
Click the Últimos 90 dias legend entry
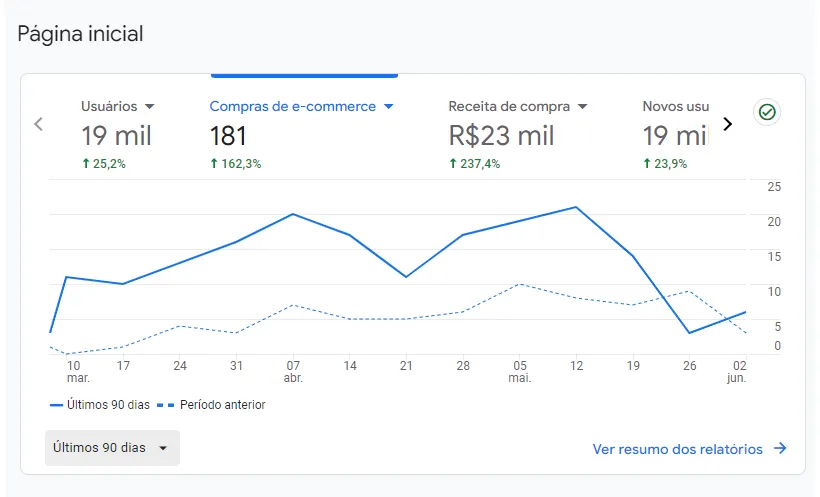(x=100, y=405)
